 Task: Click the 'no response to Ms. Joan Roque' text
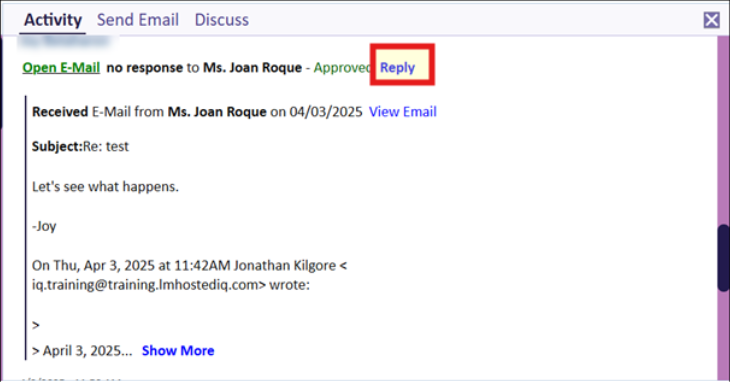point(204,67)
